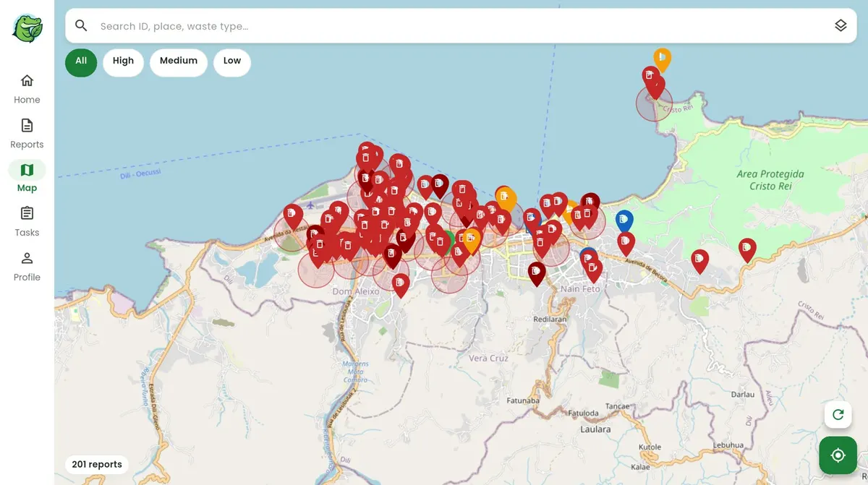Click the Darlau map label
The width and height of the screenshot is (868, 485).
pos(743,395)
